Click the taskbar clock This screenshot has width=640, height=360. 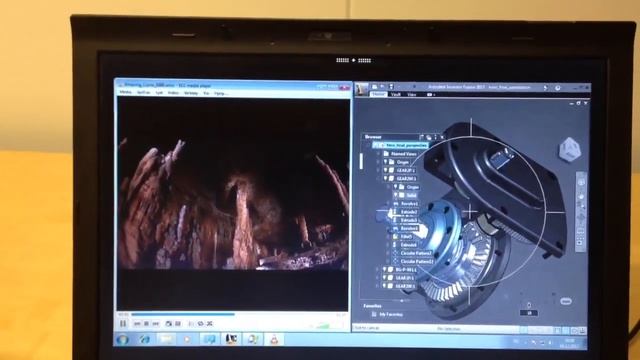pyautogui.click(x=570, y=343)
